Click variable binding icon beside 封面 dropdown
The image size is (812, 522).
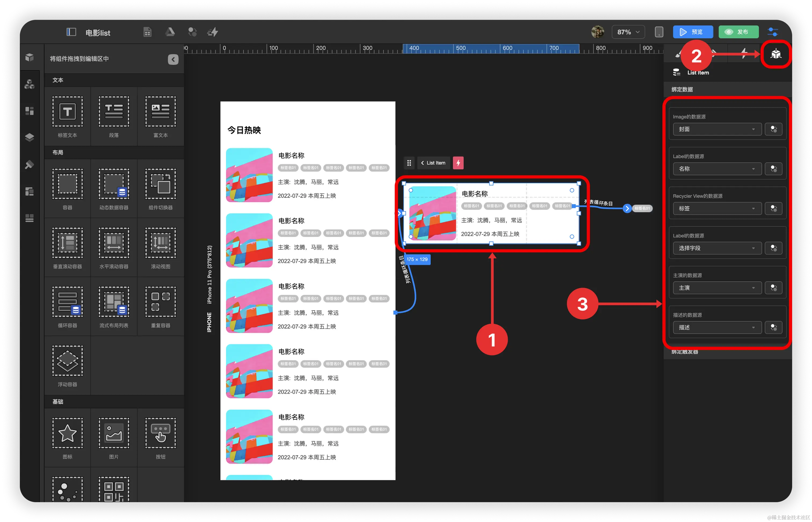tap(774, 129)
